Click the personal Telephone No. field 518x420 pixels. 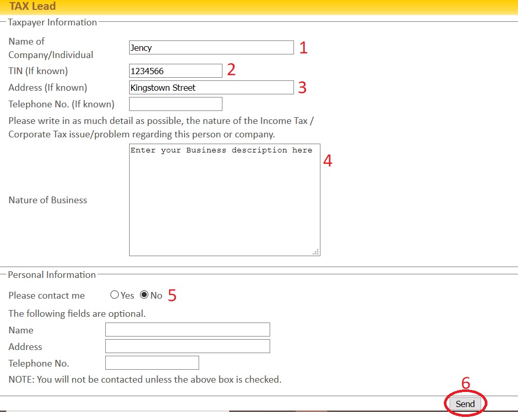click(x=152, y=363)
